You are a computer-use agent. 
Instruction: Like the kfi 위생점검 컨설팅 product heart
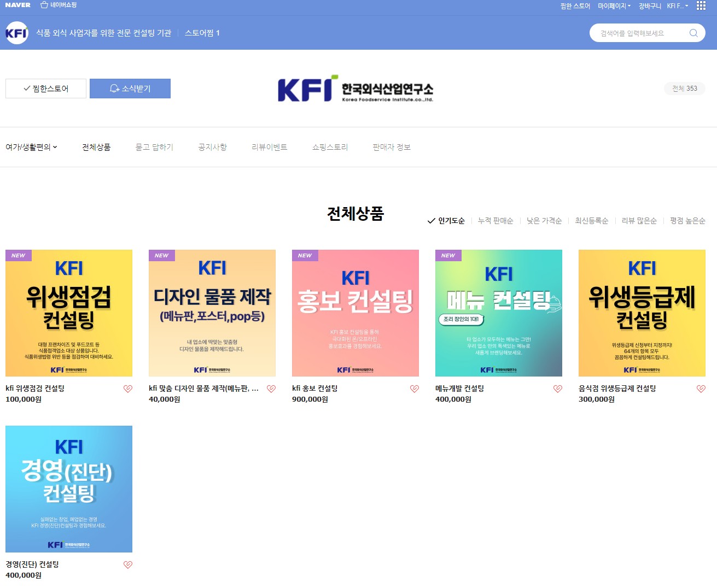coord(127,389)
